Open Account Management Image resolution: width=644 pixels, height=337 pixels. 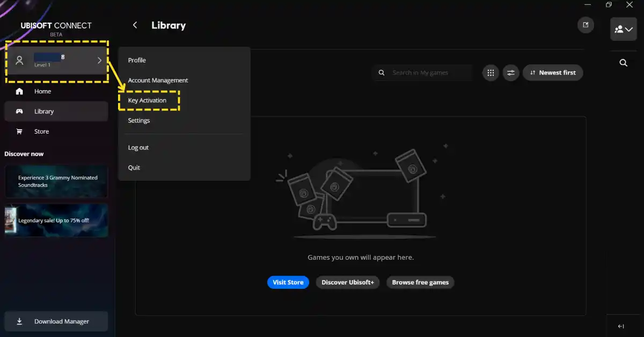158,80
